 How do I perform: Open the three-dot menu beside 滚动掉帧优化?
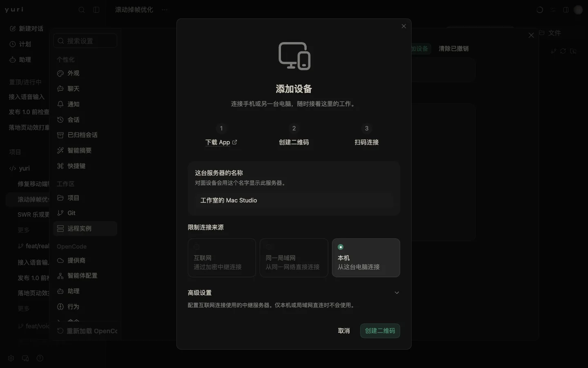(165, 10)
